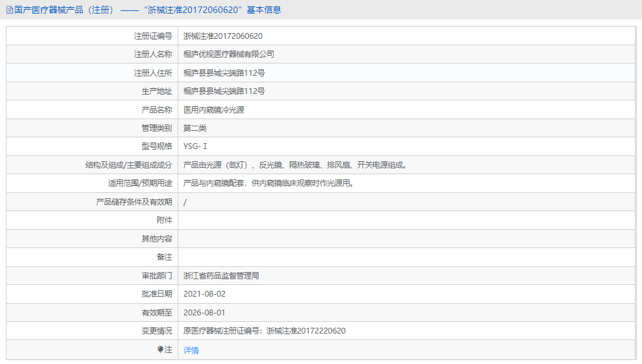Click the 审批部门 label

pos(157,276)
